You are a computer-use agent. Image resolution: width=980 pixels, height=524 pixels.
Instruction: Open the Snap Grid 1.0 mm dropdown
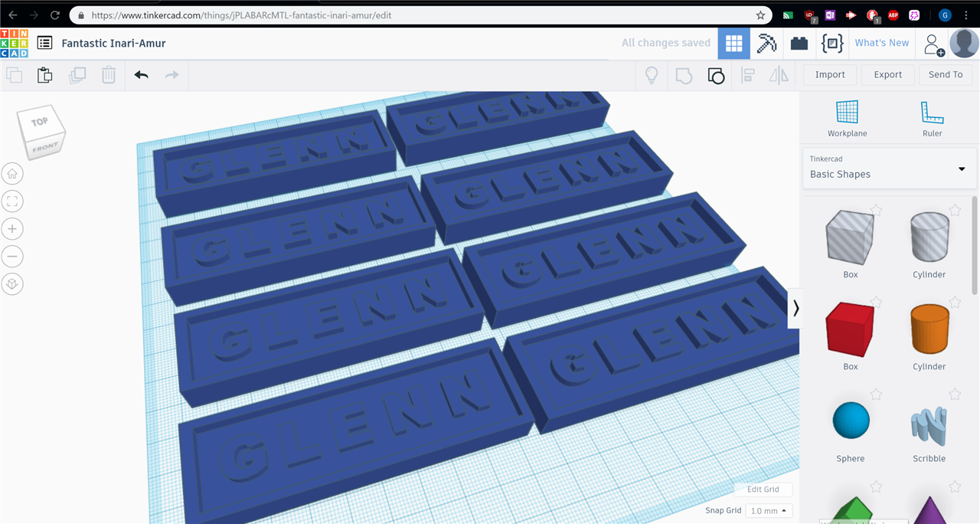click(769, 511)
